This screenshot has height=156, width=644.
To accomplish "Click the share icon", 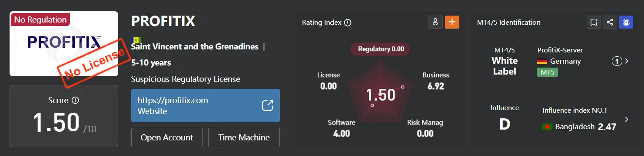I will 610,22.
